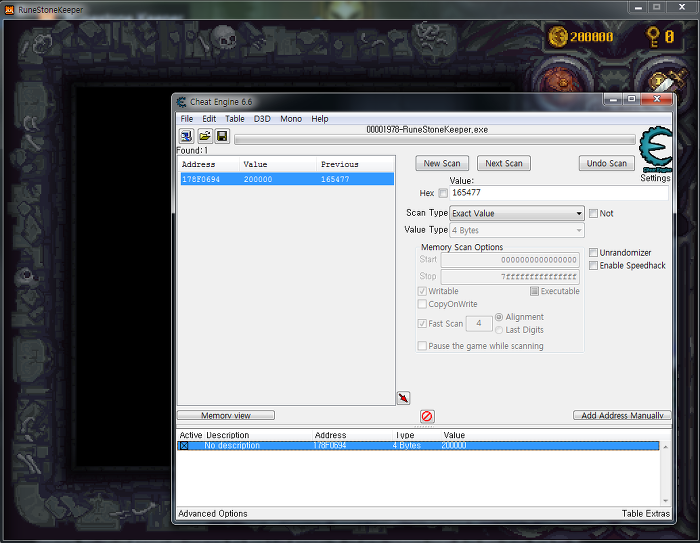This screenshot has height=543, width=700.
Task: Click the open file folder icon
Action: (x=204, y=136)
